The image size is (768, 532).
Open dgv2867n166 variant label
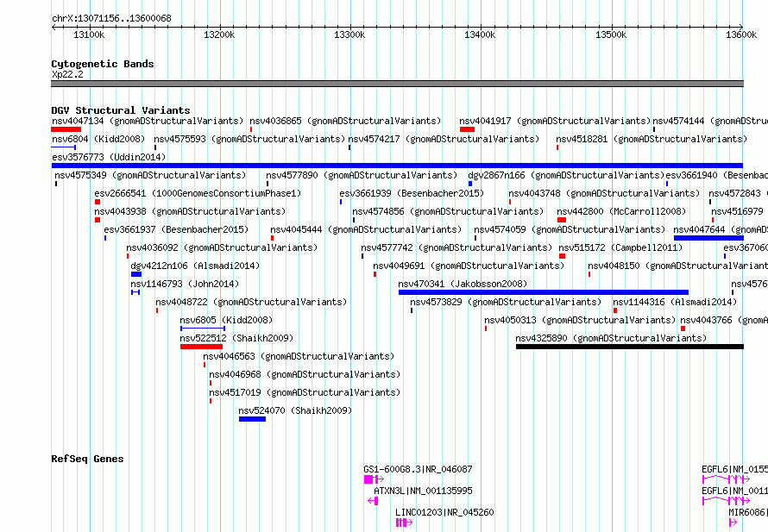(566, 175)
